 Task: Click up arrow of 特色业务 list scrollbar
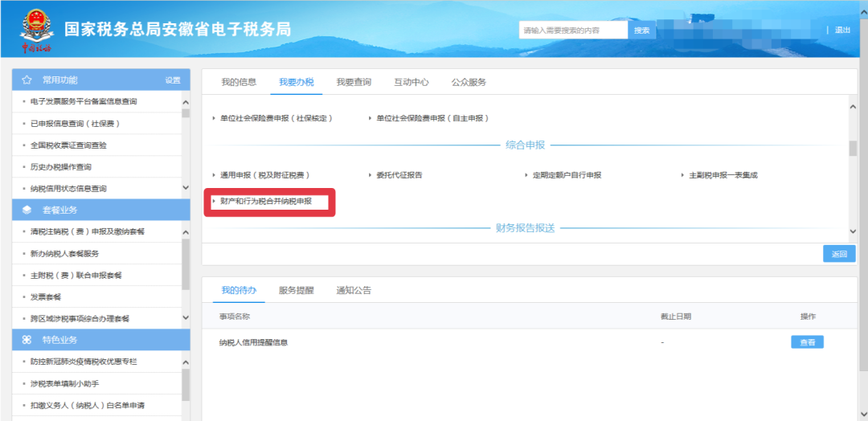click(x=186, y=362)
